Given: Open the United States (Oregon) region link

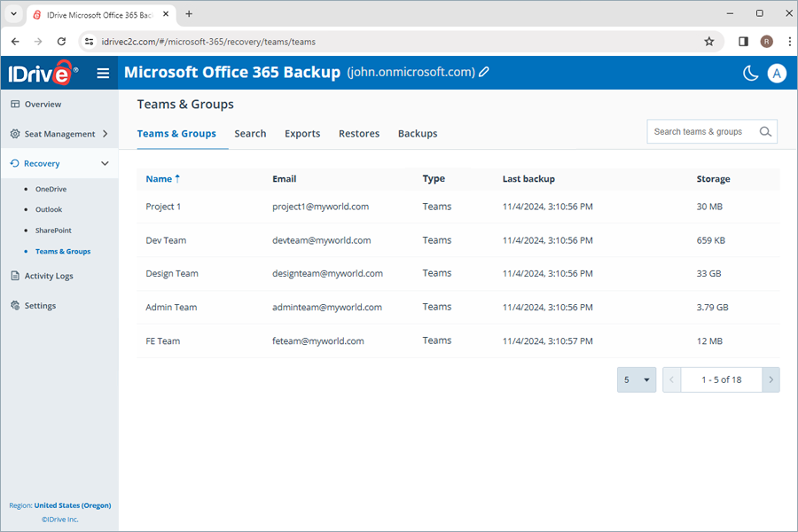Looking at the screenshot, I should click(x=72, y=505).
